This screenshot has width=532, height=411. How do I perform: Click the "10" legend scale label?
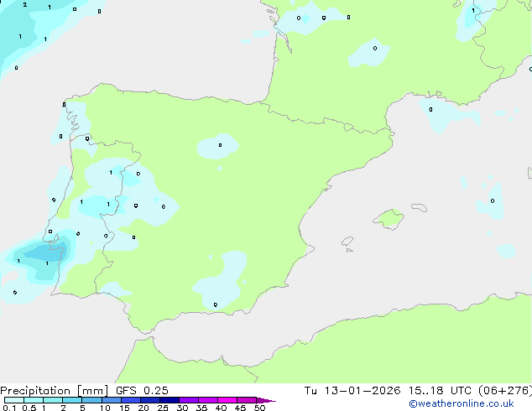click(105, 408)
